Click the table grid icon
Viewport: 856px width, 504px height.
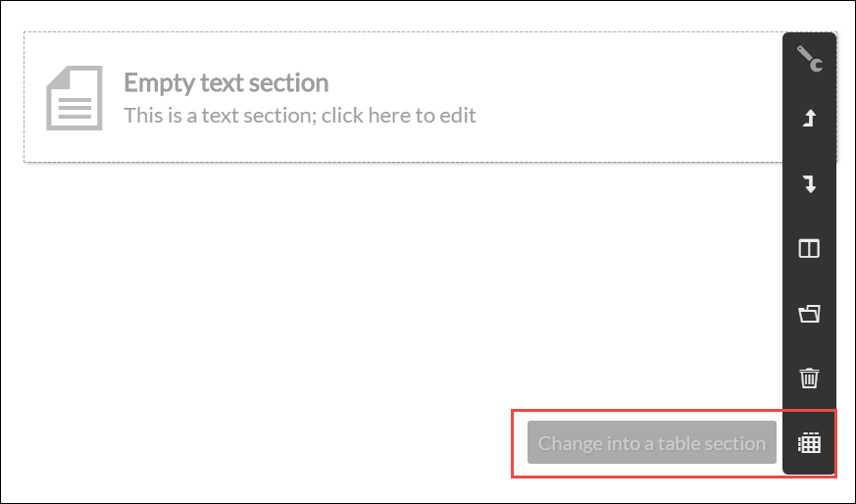pos(809,442)
